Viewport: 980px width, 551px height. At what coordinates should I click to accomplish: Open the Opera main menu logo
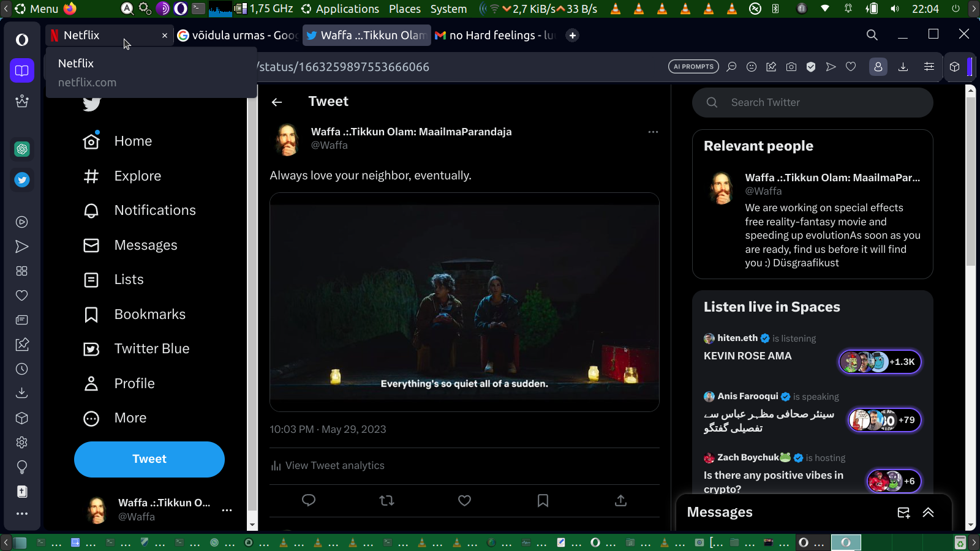click(x=22, y=40)
